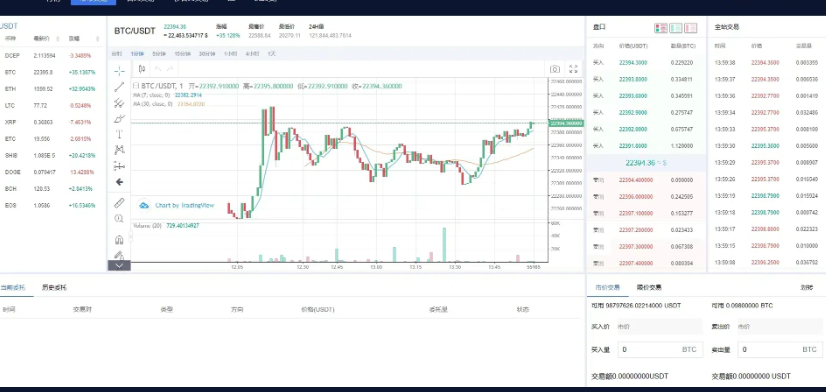
Task: Show buy-only order book view
Action: pyautogui.click(x=675, y=27)
